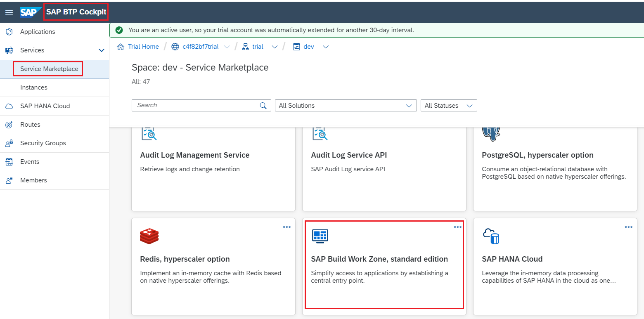Open the Redis tile more-options menu
Viewport: 644px width, 319px height.
tap(287, 227)
